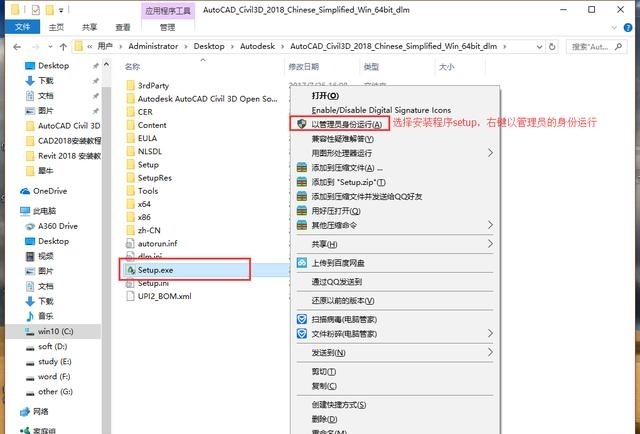Select the 3rdParty folder icon
This screenshot has width=640, height=434.
[131, 85]
